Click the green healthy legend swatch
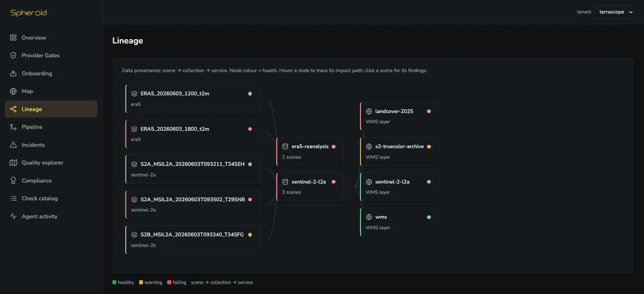Viewport: 644px width, 294px height. click(114, 282)
